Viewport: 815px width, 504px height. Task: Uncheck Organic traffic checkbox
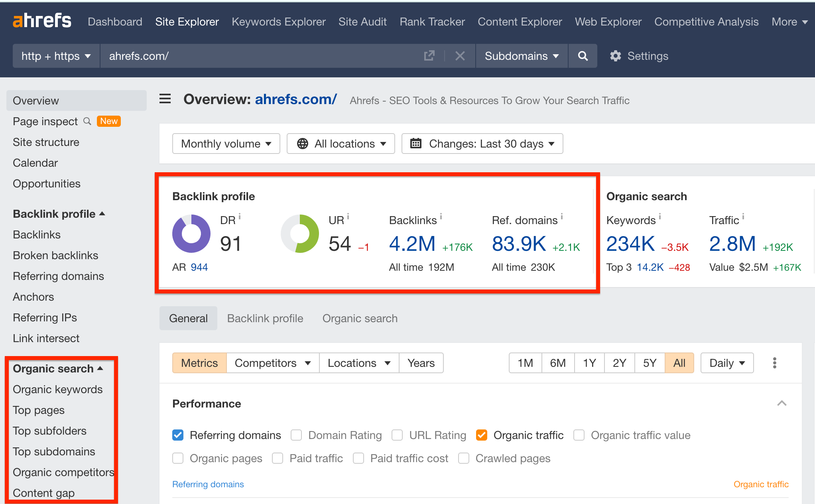coord(482,435)
